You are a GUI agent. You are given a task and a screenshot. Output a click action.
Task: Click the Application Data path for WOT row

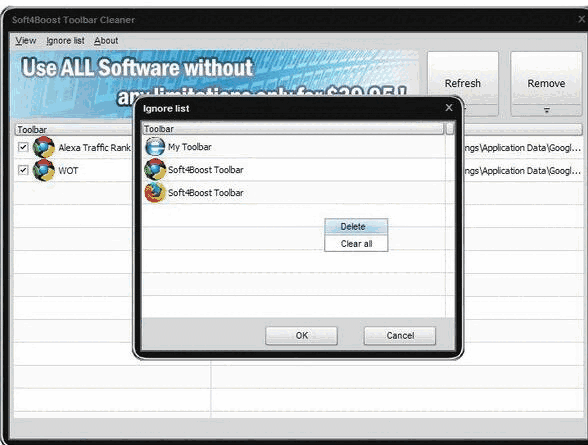[522, 171]
